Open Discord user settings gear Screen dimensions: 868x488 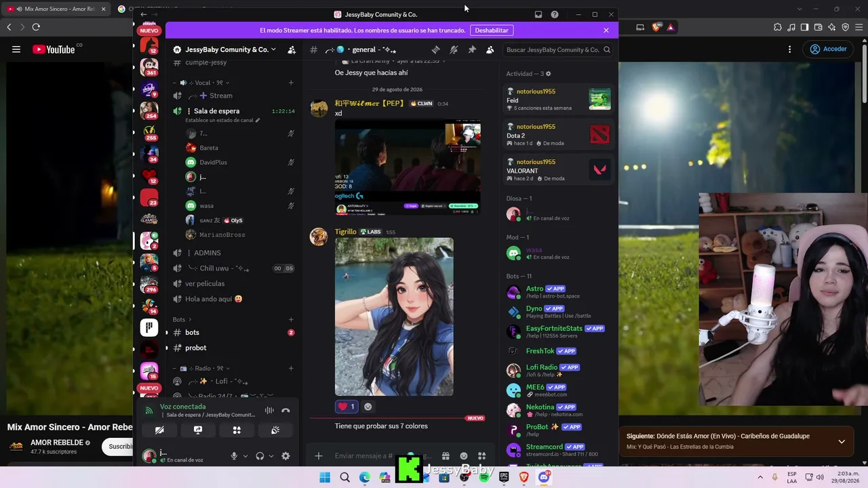(285, 456)
